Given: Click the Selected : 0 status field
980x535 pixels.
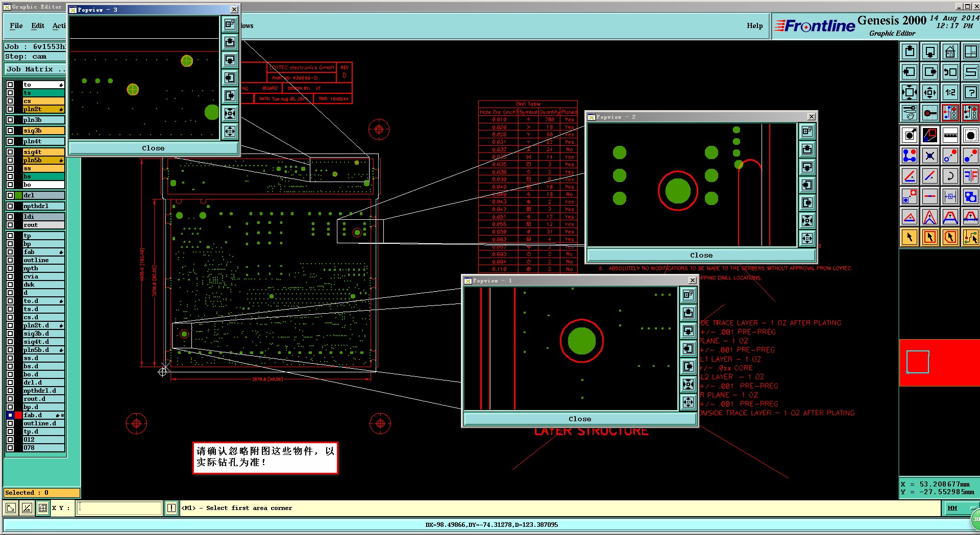Looking at the screenshot, I should (x=42, y=493).
